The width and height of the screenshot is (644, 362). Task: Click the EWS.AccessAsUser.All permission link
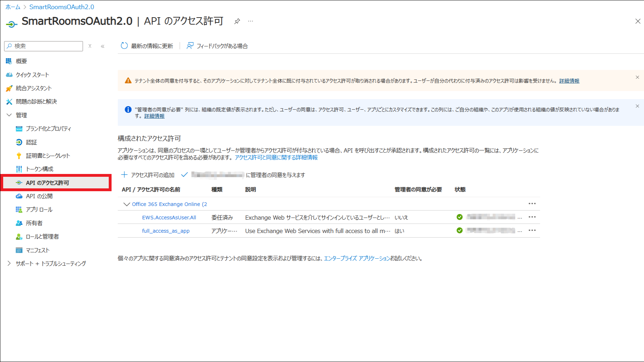[x=169, y=218]
